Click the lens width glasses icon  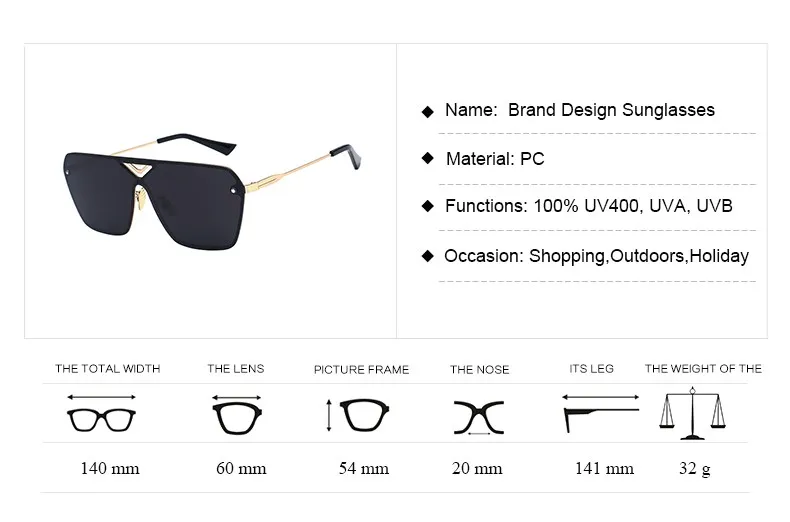[x=237, y=415]
